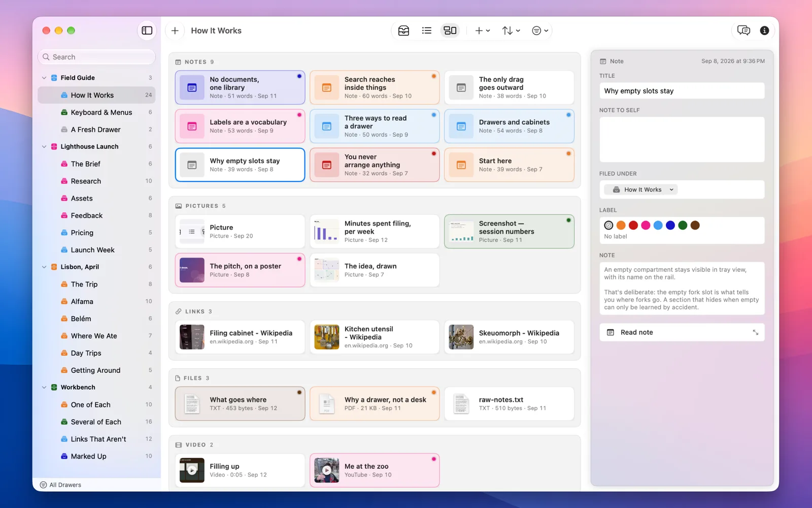Open Skeuomorph - Wikipedia link card

click(x=509, y=337)
